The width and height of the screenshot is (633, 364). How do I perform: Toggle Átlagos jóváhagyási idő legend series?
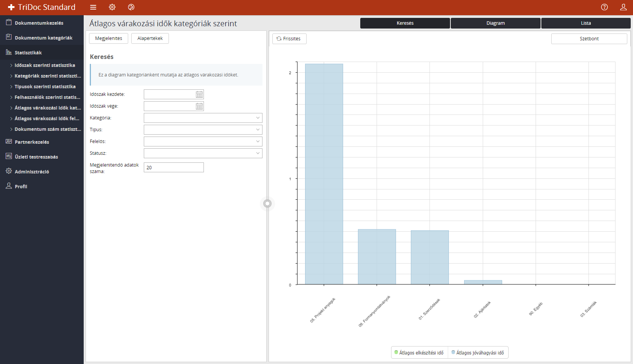click(478, 353)
